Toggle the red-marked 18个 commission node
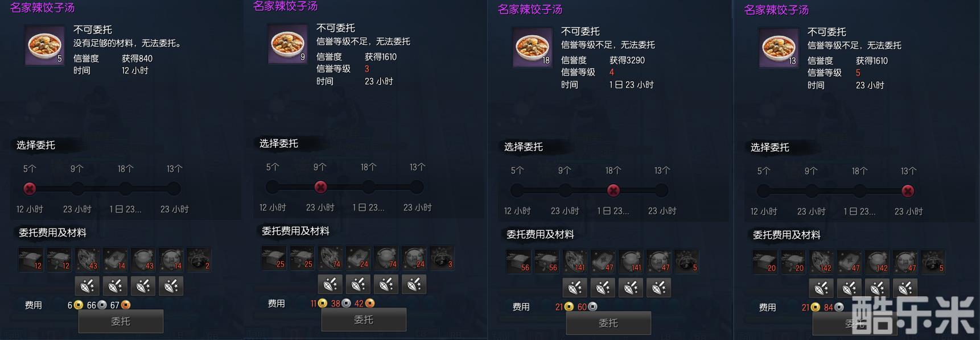This screenshot has height=340, width=980. point(613,190)
